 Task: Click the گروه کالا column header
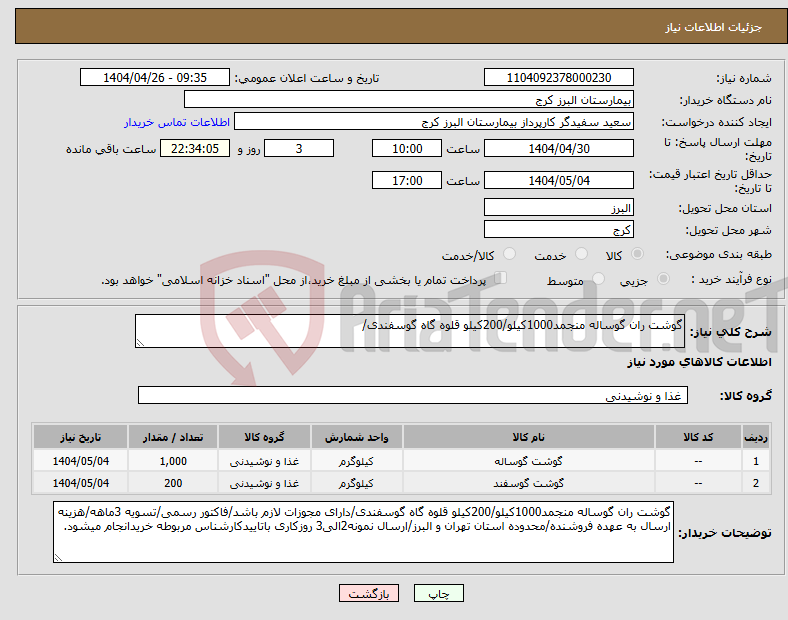[x=264, y=437]
